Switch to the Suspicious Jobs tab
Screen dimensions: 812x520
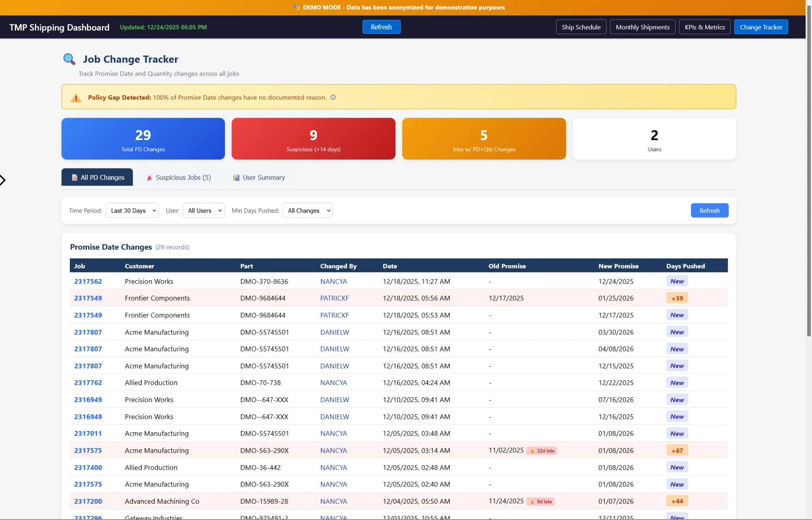pos(179,178)
